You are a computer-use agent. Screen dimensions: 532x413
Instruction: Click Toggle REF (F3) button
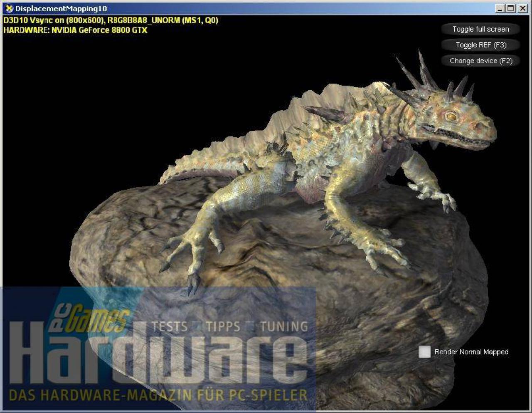pos(480,45)
